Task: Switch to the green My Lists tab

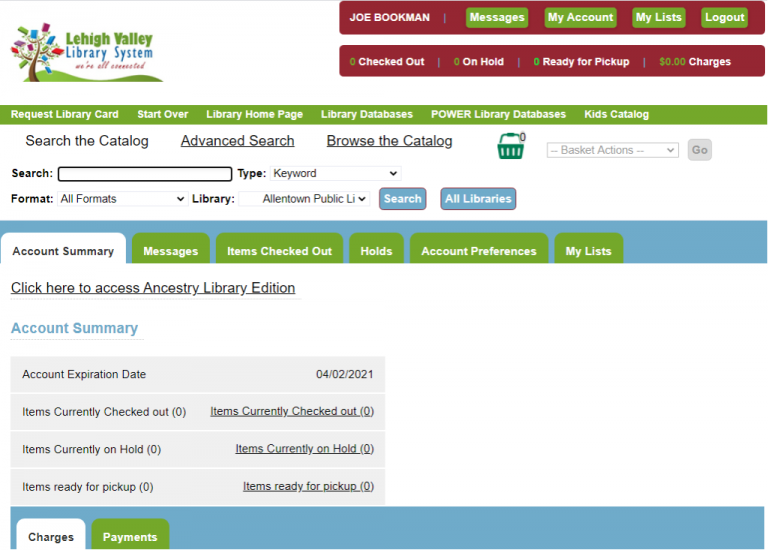Action: click(x=589, y=249)
